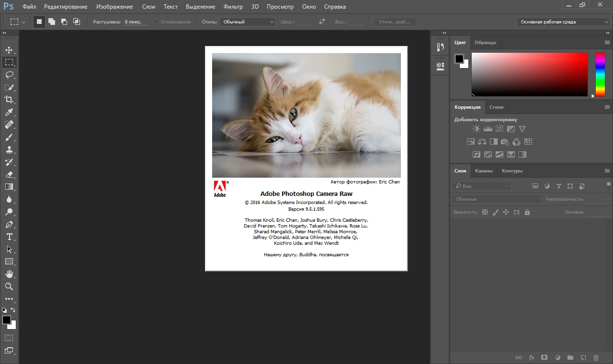The width and height of the screenshot is (613, 364).
Task: Select the Horizontal Type tool
Action: [9, 237]
